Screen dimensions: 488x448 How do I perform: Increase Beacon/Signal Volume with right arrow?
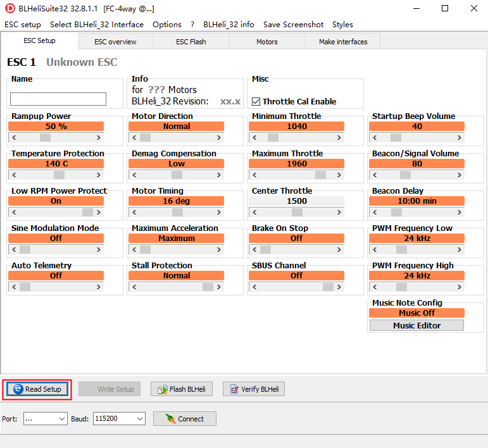460,175
